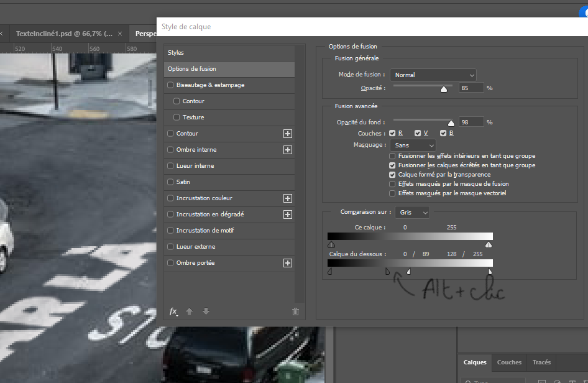The image size is (588, 383).
Task: Switch to the Tracés panel tab
Action: pyautogui.click(x=541, y=362)
